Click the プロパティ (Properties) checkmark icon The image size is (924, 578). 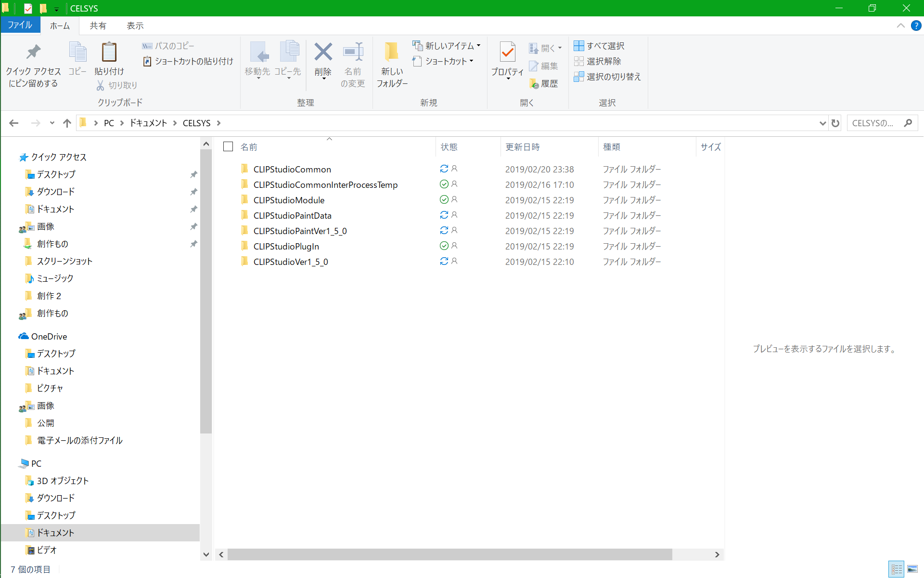507,52
